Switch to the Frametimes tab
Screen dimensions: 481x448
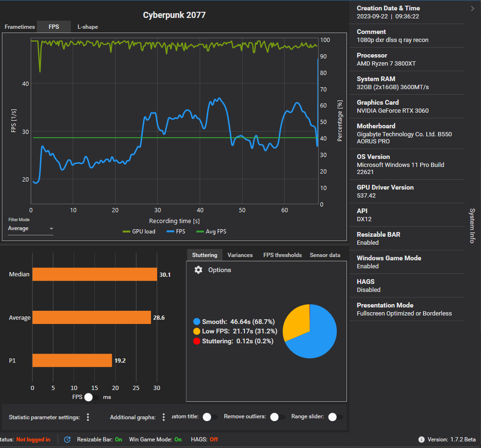[20, 27]
